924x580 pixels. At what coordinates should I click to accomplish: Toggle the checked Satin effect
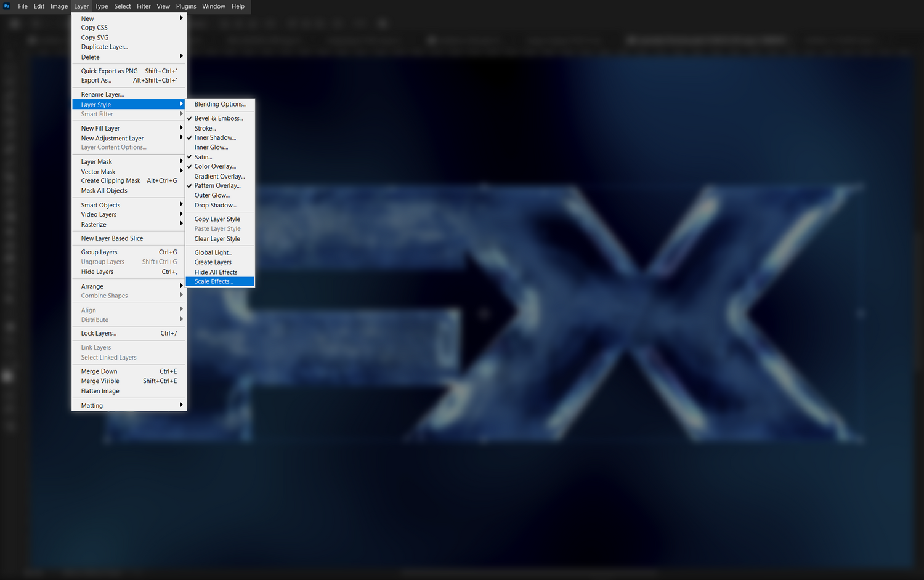(220, 157)
